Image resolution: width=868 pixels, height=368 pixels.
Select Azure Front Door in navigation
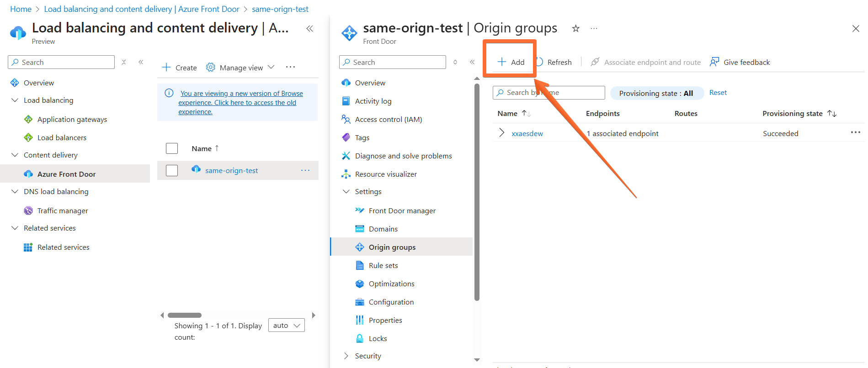click(75, 174)
